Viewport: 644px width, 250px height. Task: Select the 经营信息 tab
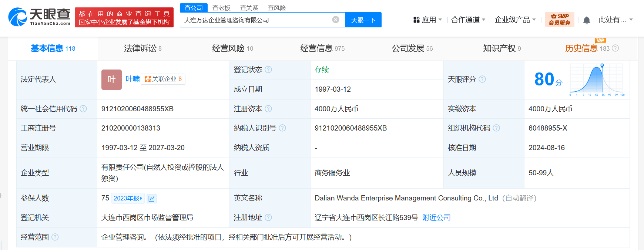pos(322,48)
